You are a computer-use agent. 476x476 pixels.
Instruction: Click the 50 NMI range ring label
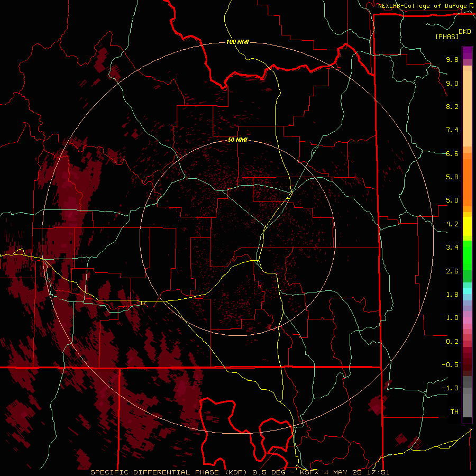237,140
